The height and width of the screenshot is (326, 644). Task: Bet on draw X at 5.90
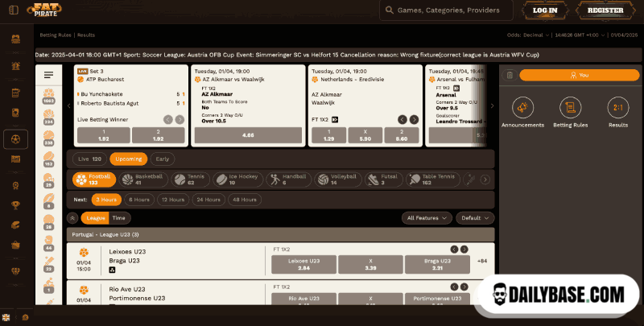tap(365, 135)
